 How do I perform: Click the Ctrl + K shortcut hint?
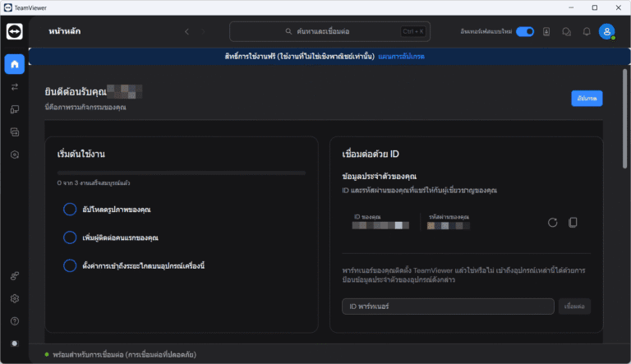(x=413, y=31)
